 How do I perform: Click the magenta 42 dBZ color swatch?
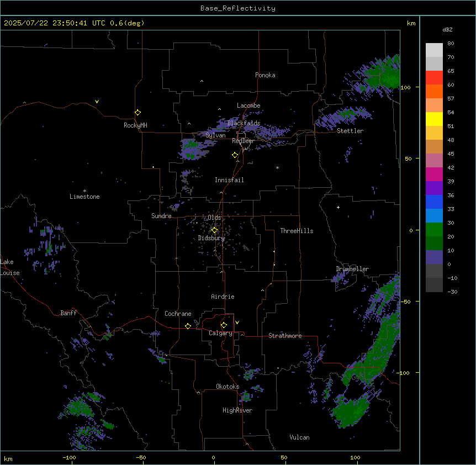point(434,174)
